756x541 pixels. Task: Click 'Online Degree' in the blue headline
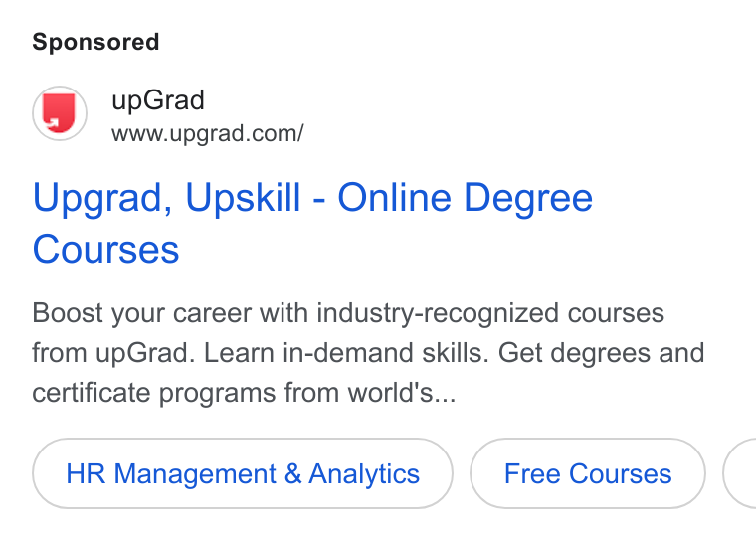(466, 198)
